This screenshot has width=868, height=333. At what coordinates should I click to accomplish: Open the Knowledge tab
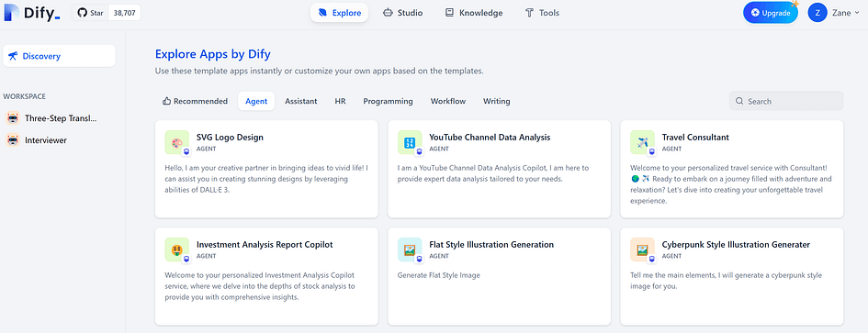pyautogui.click(x=474, y=13)
